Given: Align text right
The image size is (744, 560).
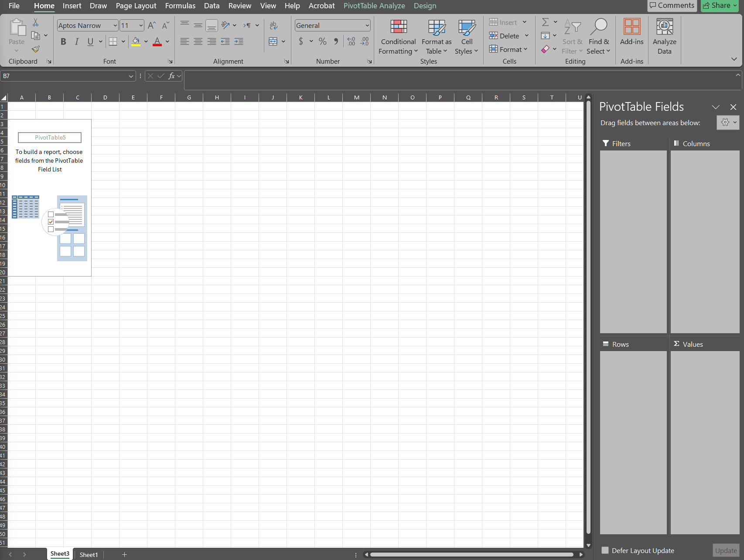Looking at the screenshot, I should [212, 41].
